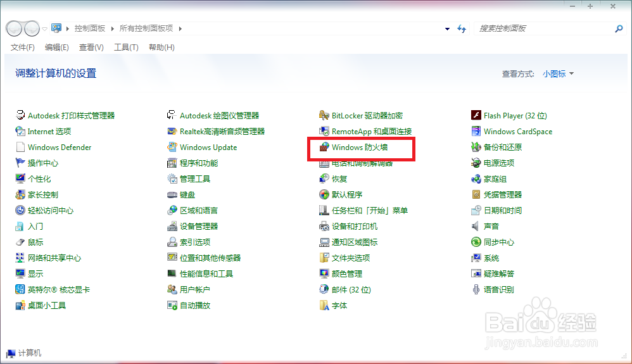This screenshot has width=632, height=364.
Task: Open the 任务栏和「开始」菜单 link
Action: click(x=370, y=210)
